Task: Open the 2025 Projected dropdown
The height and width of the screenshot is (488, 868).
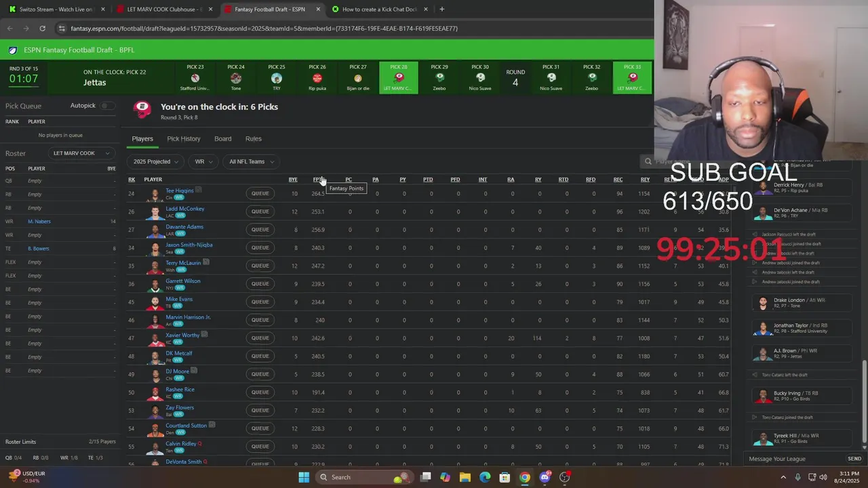Action: coord(156,162)
